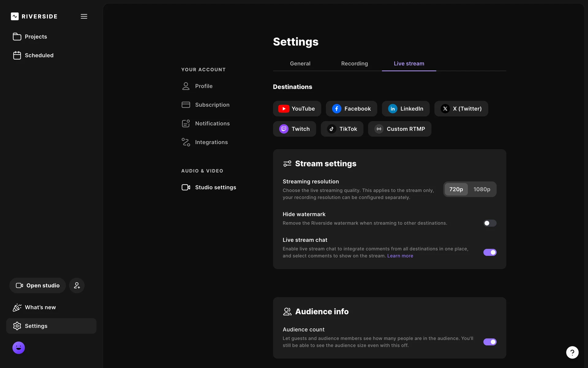Select 1080p streaming resolution

tap(482, 189)
